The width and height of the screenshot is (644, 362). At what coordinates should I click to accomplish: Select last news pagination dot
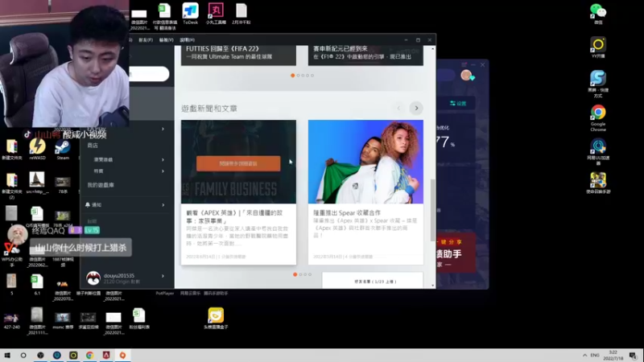point(310,274)
